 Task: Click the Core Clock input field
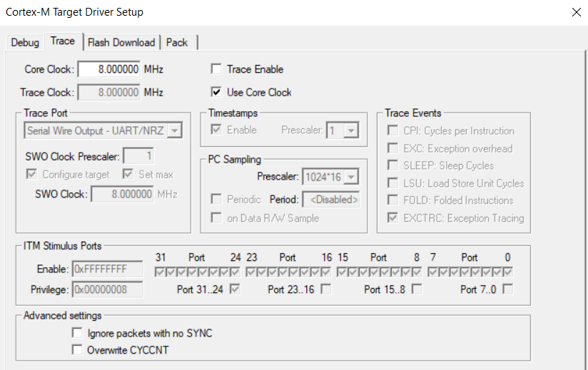point(108,69)
